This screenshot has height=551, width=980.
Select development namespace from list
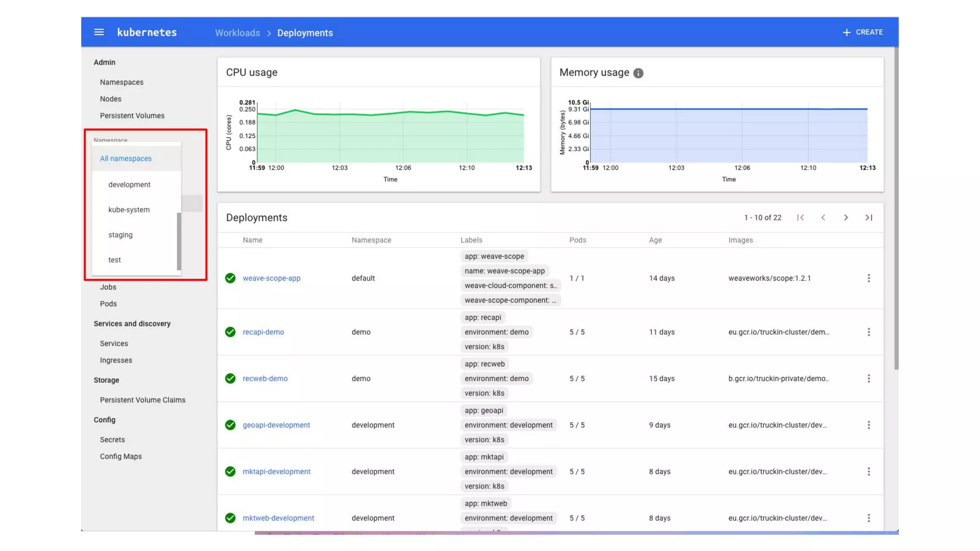tap(129, 185)
